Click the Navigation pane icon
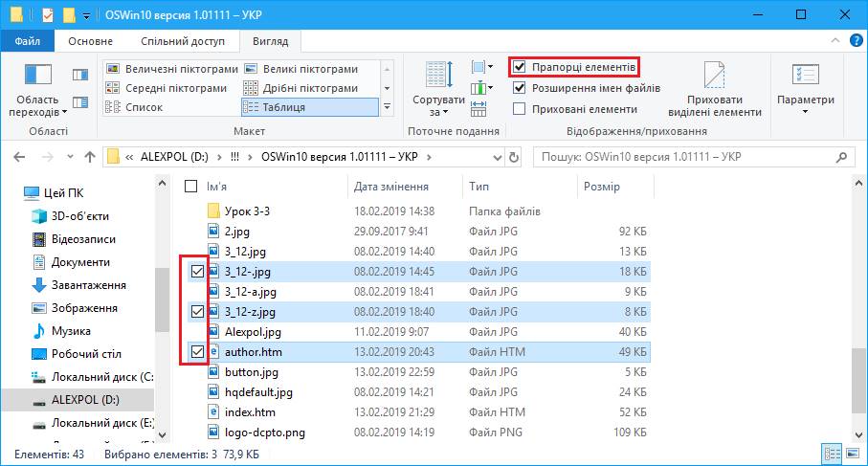The width and height of the screenshot is (868, 466). [37, 75]
